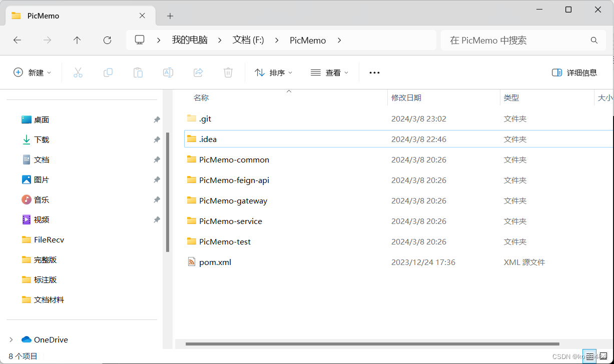Image resolution: width=614 pixels, height=364 pixels.
Task: Click the Paste icon on the toolbar
Action: (x=138, y=72)
